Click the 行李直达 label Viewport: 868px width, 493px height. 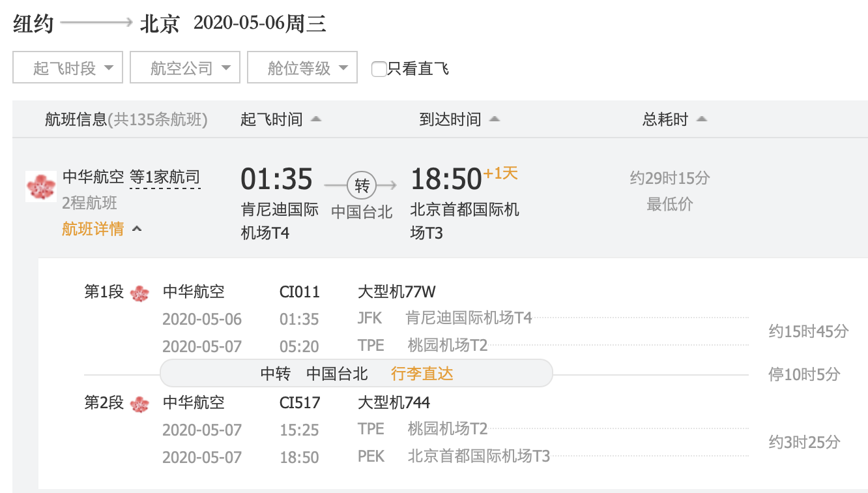click(422, 374)
